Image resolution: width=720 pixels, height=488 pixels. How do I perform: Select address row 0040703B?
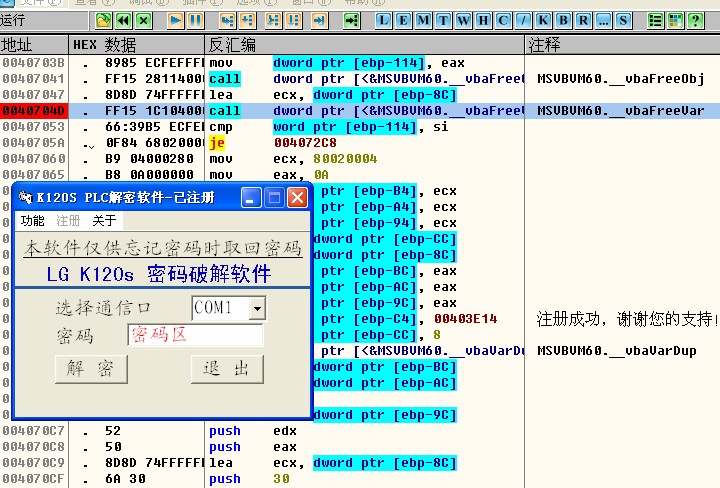click(x=34, y=63)
